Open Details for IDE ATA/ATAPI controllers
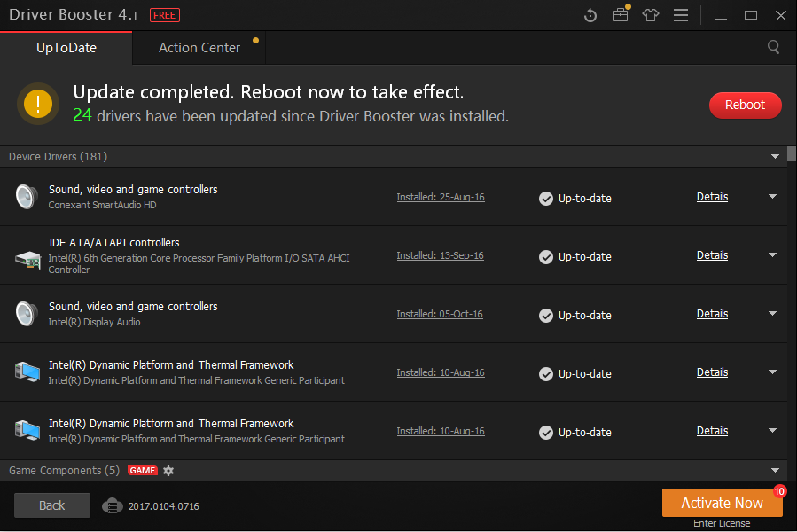The image size is (797, 532). pos(712,255)
